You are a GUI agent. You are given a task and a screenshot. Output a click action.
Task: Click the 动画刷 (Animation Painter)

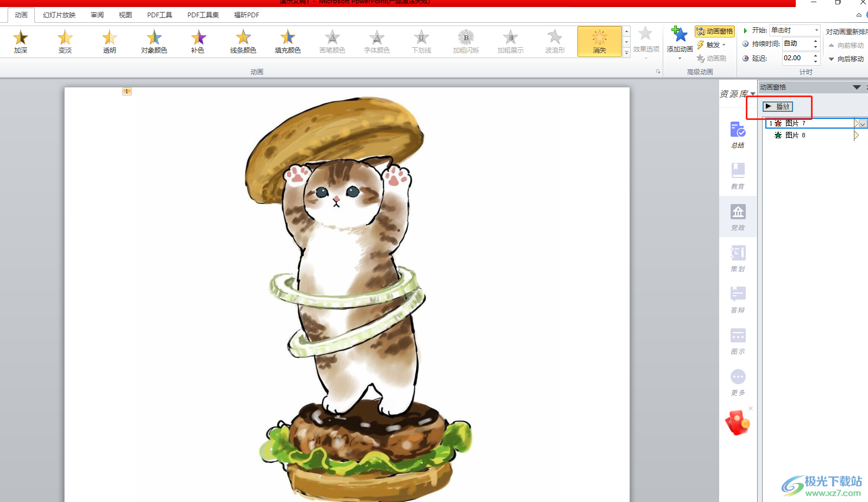[712, 58]
